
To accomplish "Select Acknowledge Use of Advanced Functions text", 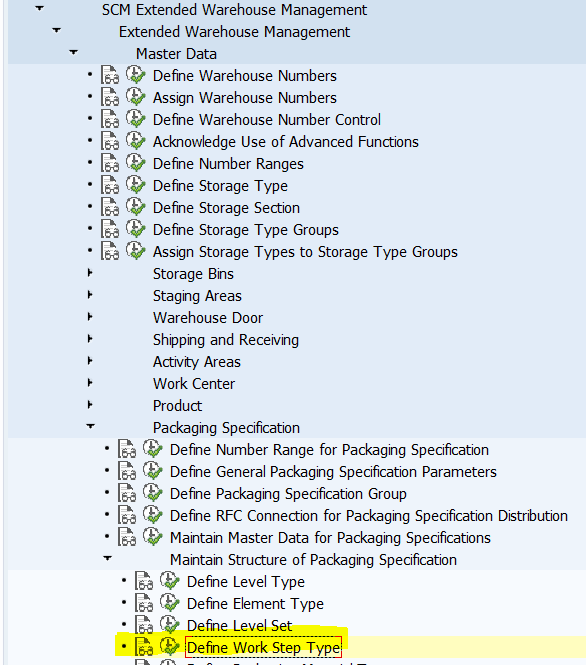I will coord(286,142).
